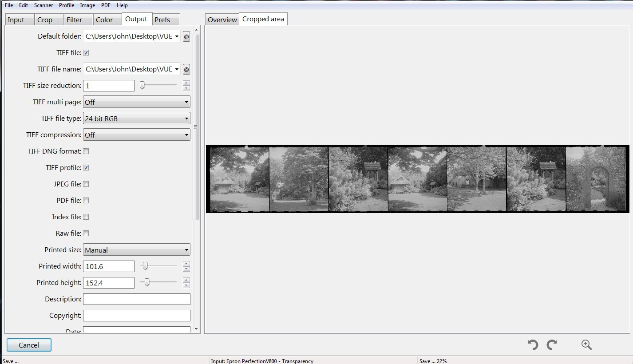Click the Description text field
Image resolution: width=633 pixels, height=364 pixels.
[x=136, y=299]
